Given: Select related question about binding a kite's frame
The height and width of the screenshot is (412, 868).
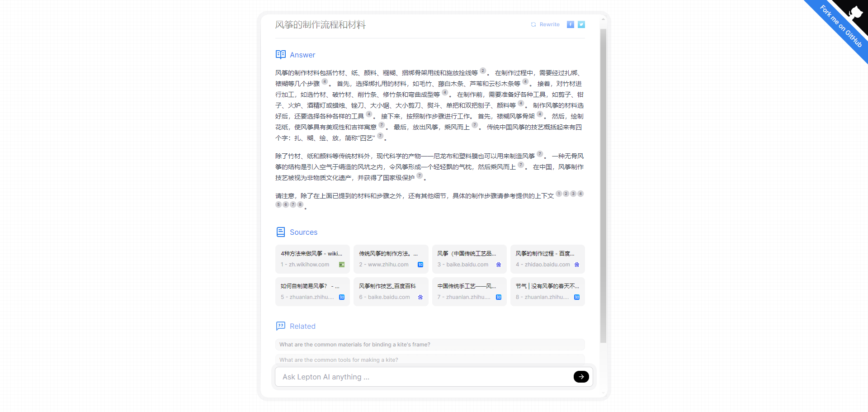Looking at the screenshot, I should 430,345.
